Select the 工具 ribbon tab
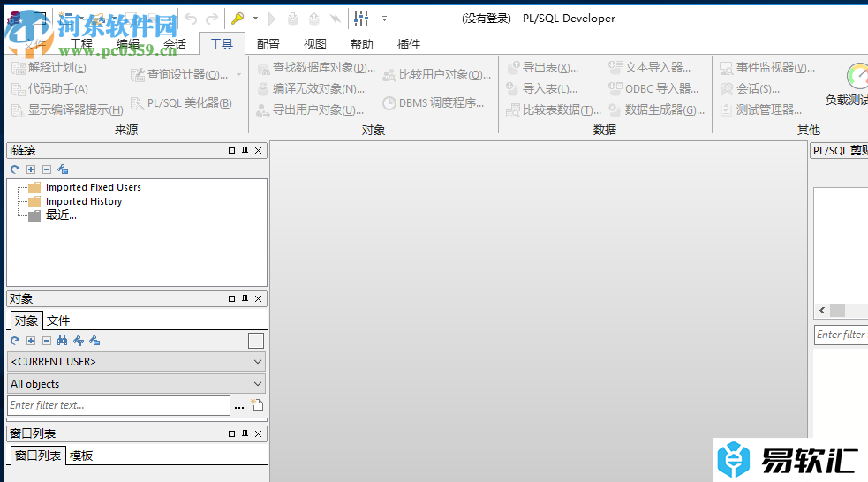The height and width of the screenshot is (482, 868). 222,44
